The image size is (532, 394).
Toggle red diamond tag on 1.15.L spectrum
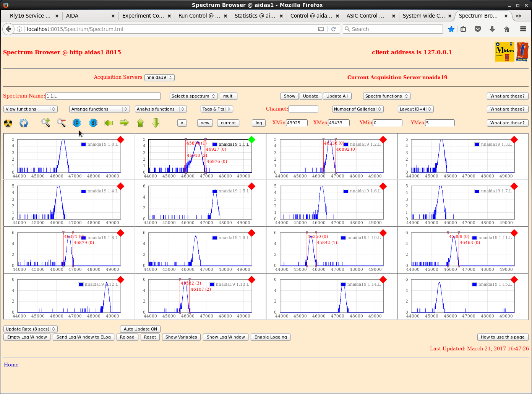click(514, 280)
